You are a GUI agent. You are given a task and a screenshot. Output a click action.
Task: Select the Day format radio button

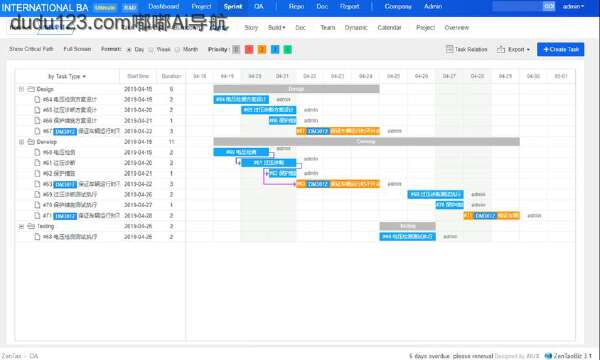(x=129, y=49)
